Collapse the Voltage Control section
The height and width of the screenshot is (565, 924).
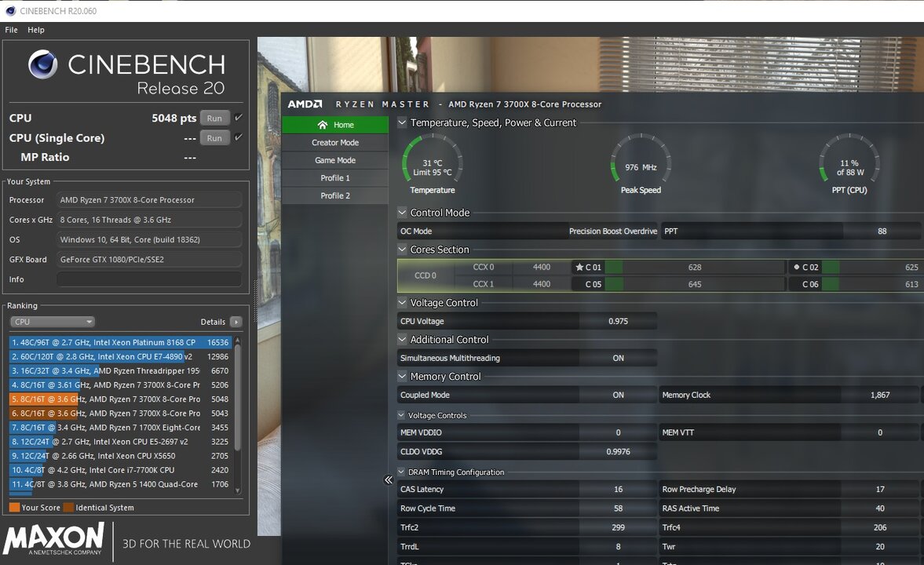(402, 302)
